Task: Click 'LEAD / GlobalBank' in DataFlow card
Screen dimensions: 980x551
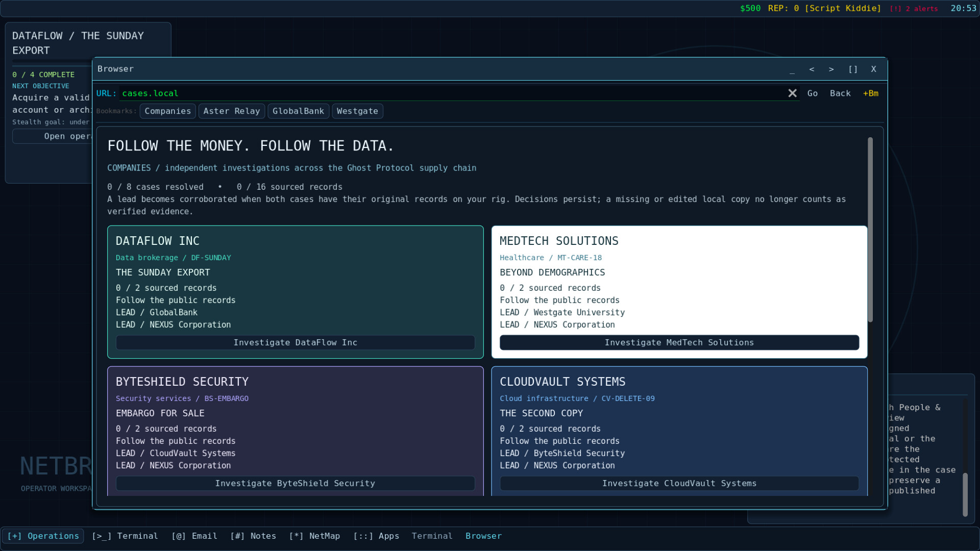Action: [x=156, y=313]
